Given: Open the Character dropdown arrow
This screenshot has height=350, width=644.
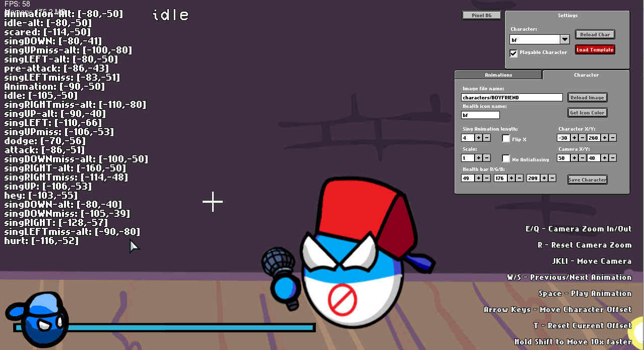Looking at the screenshot, I should point(565,39).
